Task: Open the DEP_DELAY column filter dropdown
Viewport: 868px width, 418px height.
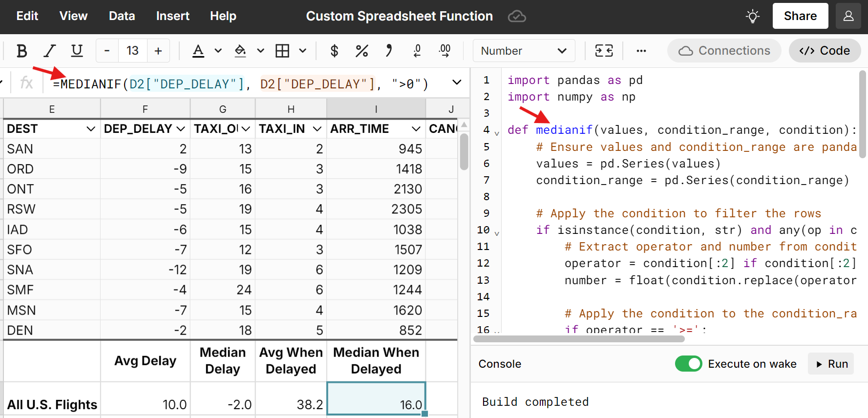Action: tap(181, 129)
